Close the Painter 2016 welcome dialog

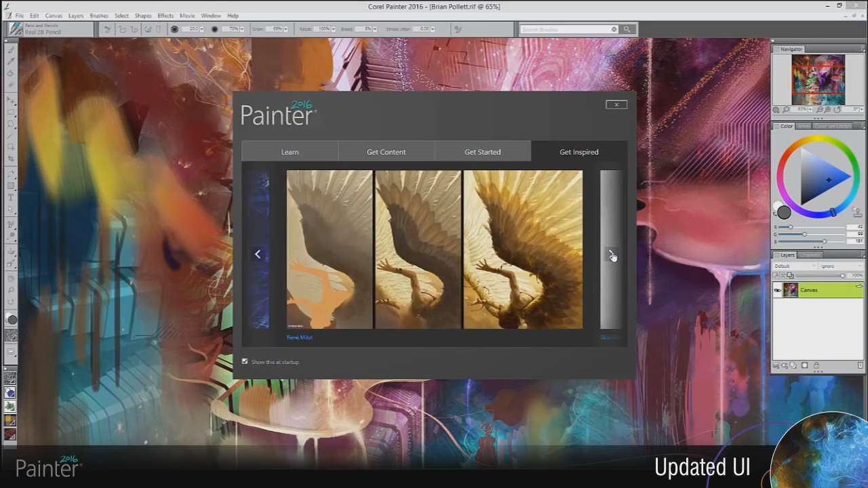[x=616, y=104]
